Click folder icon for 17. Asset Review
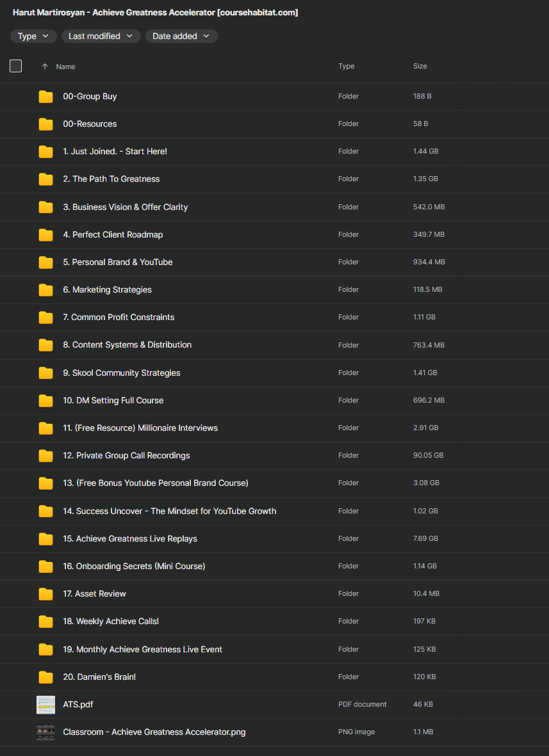 coord(45,594)
